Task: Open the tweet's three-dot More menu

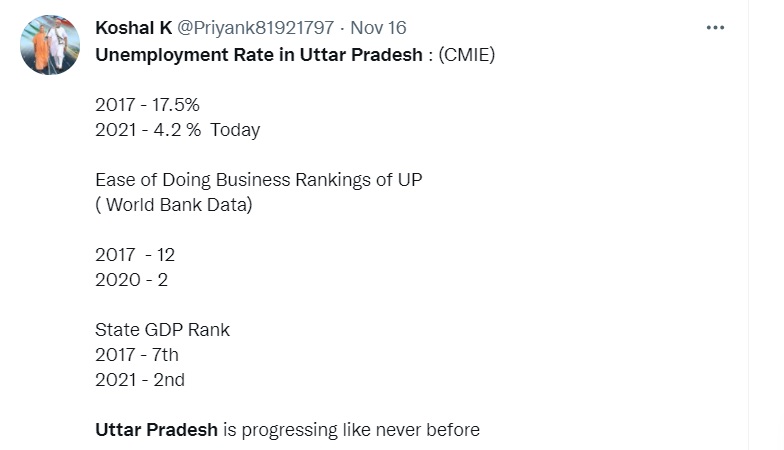Action: tap(715, 27)
